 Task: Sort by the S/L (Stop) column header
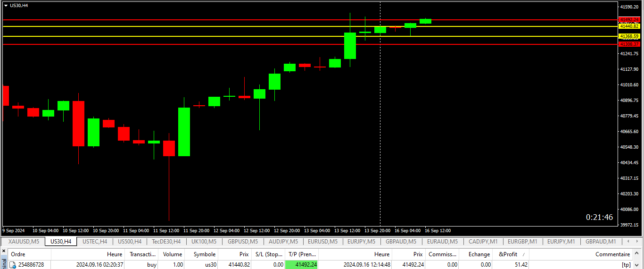point(269,254)
